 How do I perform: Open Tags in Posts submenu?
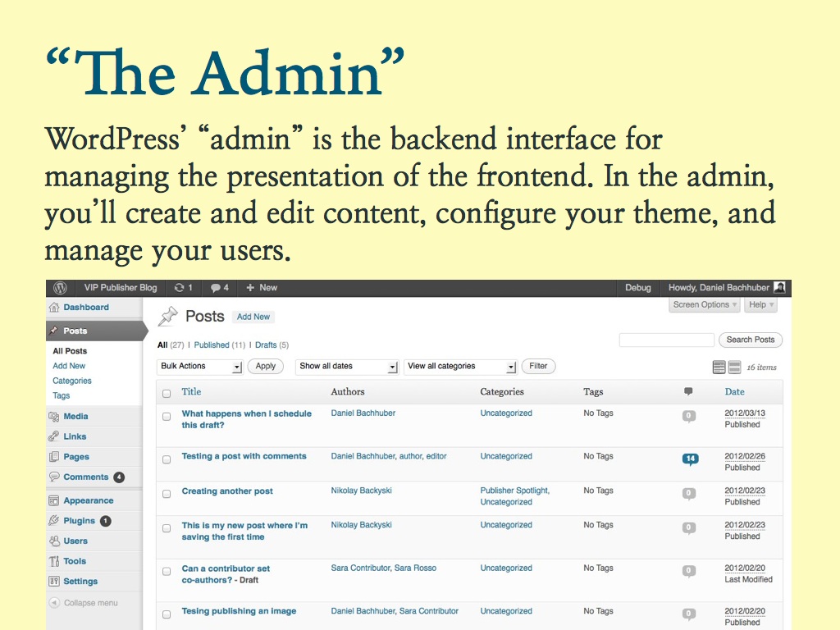[x=61, y=395]
